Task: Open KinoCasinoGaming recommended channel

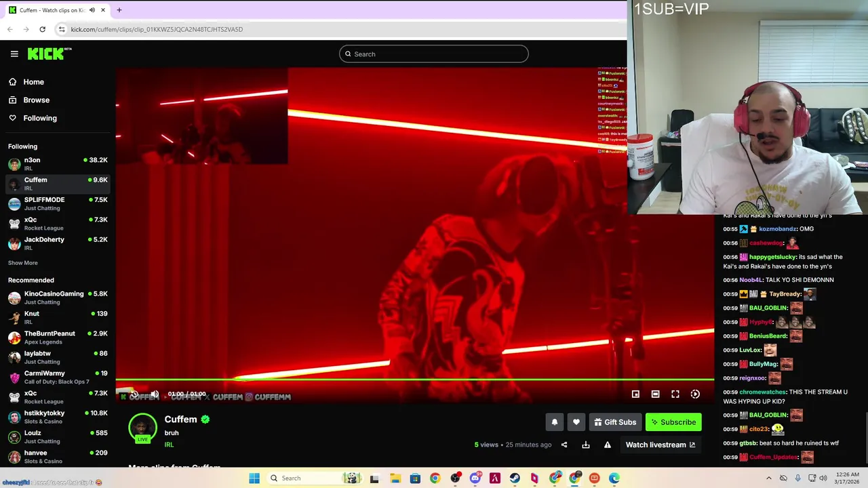Action: [x=58, y=297]
